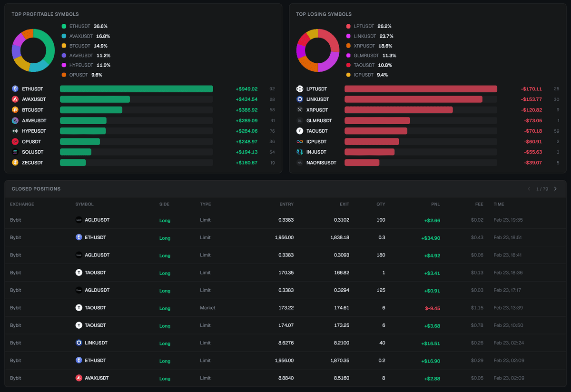
Task: Go to previous page of closed positions
Action: 529,189
